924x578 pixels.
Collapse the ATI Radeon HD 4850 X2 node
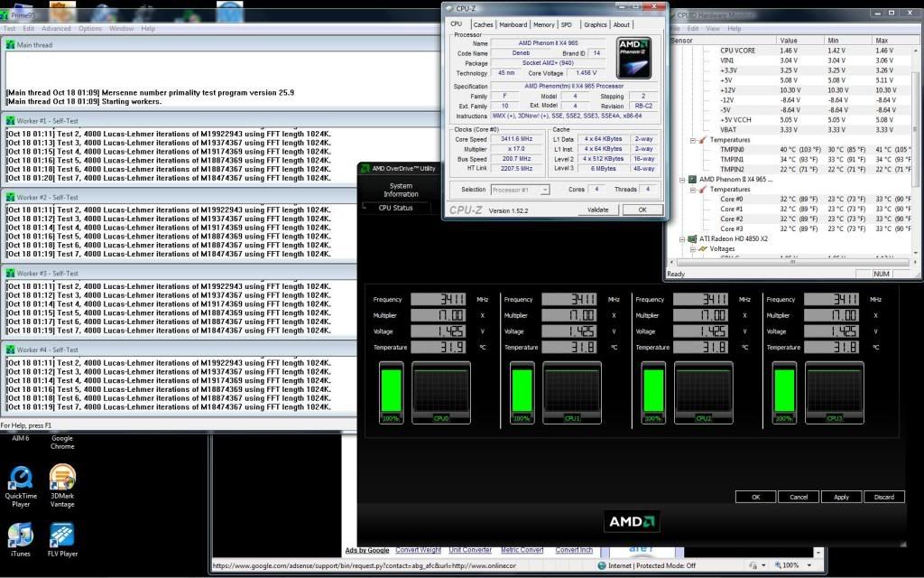click(683, 238)
